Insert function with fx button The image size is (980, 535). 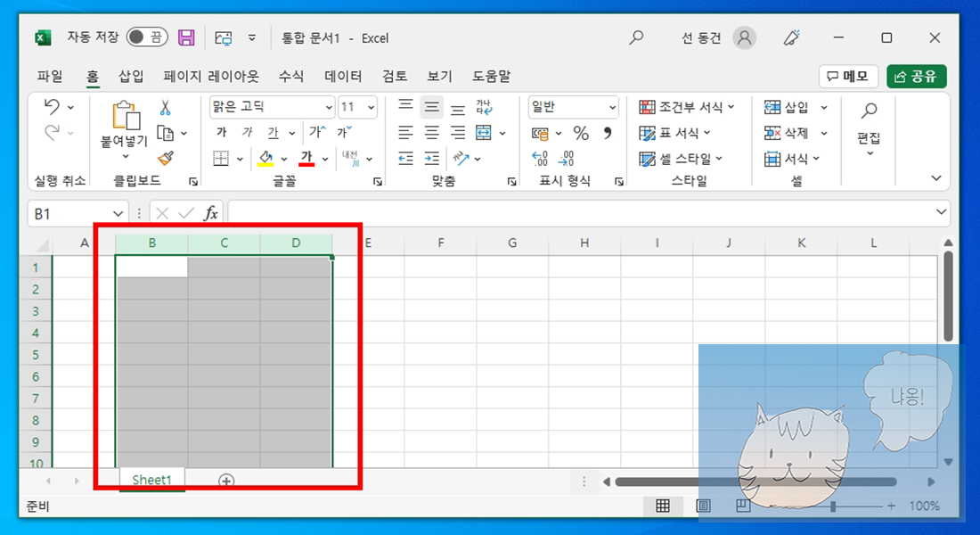pyautogui.click(x=211, y=213)
